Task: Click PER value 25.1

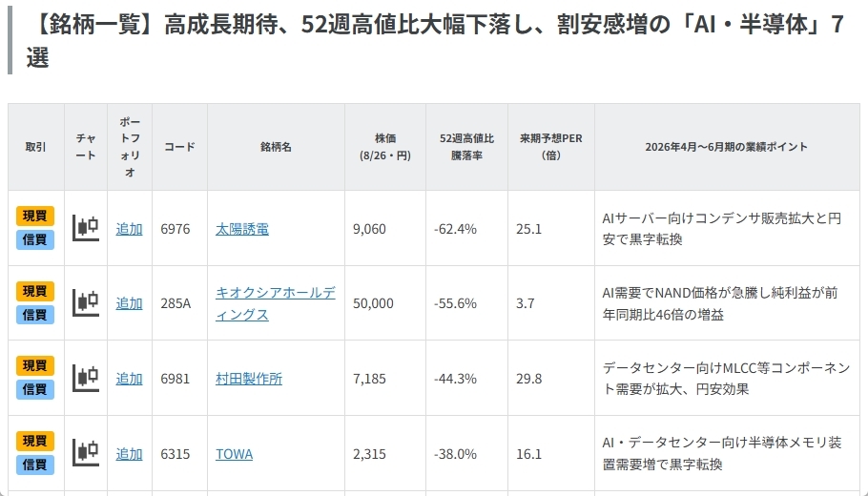Action: pos(528,229)
